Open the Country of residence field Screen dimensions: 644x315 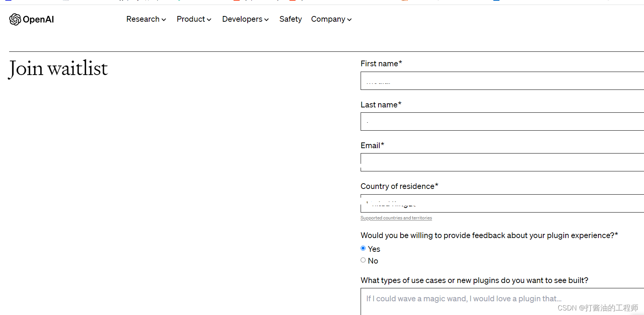pos(502,203)
